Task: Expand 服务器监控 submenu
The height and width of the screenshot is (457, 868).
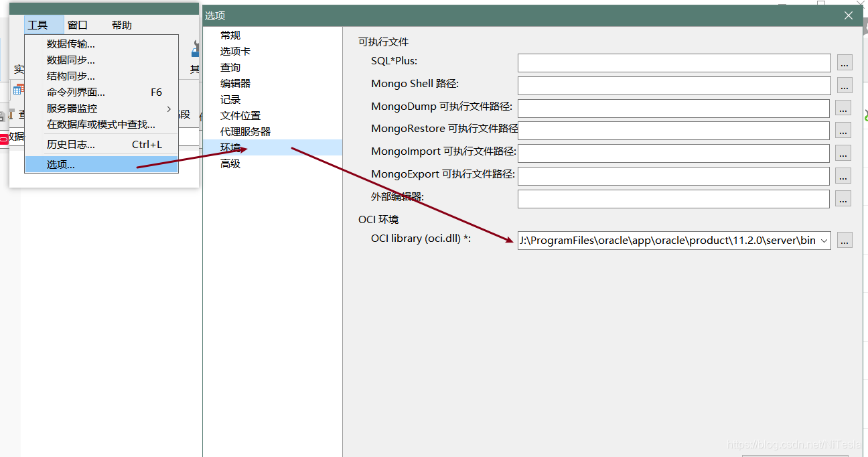Action: point(101,109)
